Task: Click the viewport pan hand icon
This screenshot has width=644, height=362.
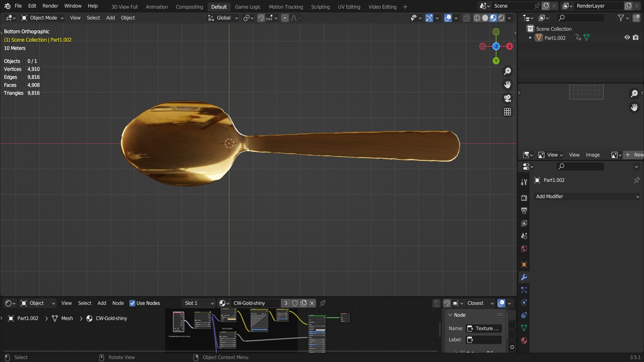Action: coord(507,84)
